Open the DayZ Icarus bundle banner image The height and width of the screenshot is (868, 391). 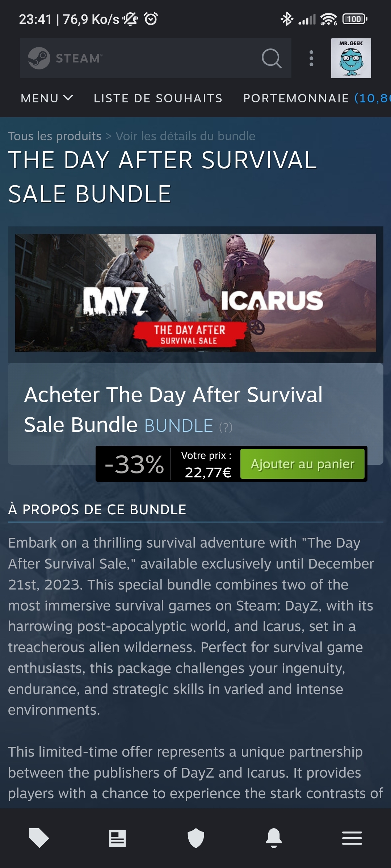[x=195, y=293]
